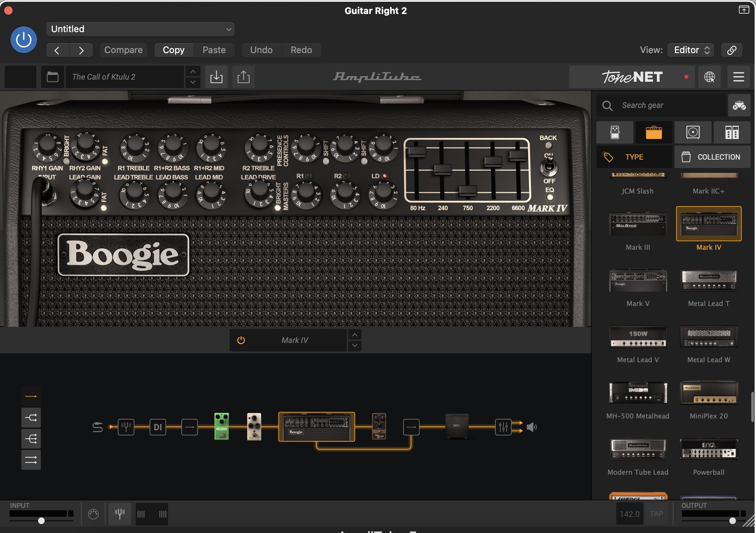Select the amp gear category

click(654, 132)
